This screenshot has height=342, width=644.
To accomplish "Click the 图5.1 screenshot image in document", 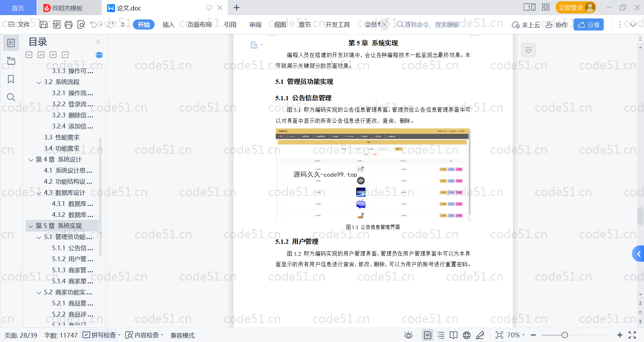I will (373, 175).
